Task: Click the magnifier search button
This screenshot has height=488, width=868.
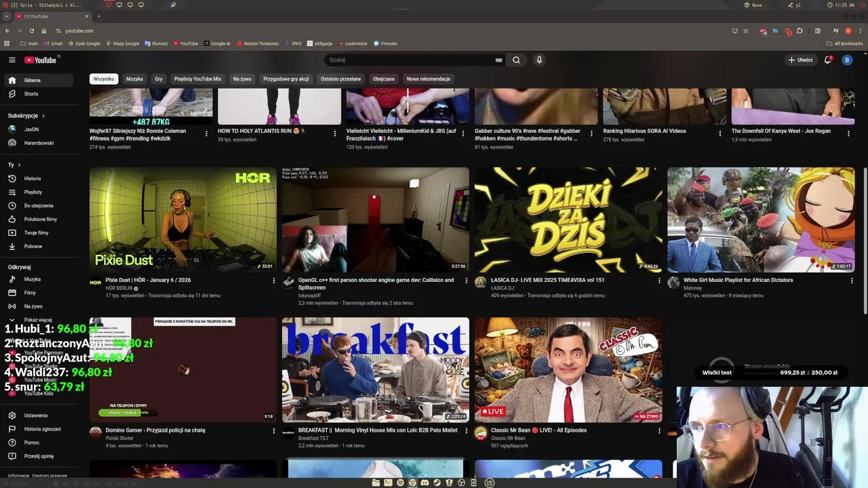Action: 516,60
